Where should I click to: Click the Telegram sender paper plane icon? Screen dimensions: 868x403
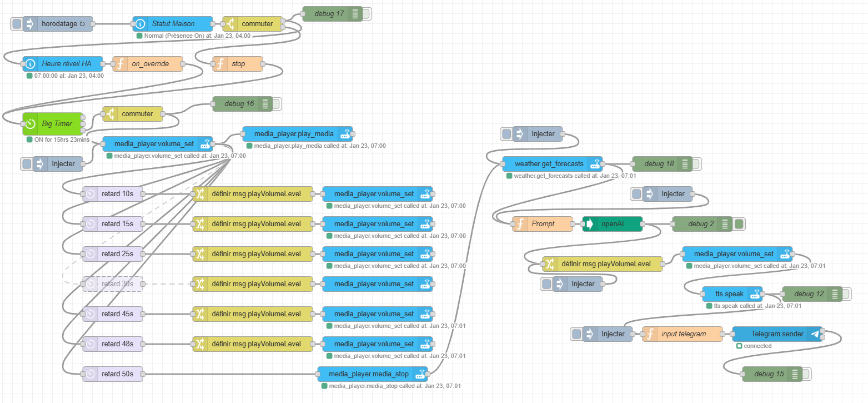(815, 334)
